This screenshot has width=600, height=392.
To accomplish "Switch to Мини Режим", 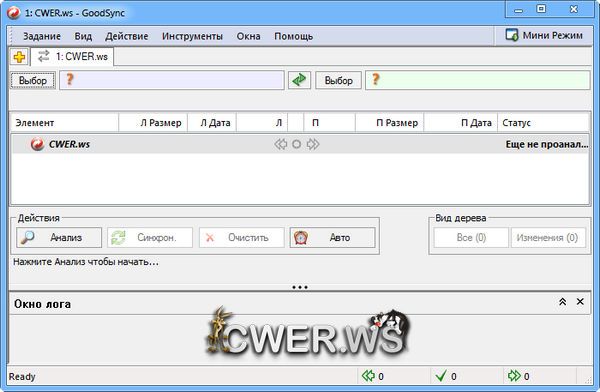I will [544, 35].
